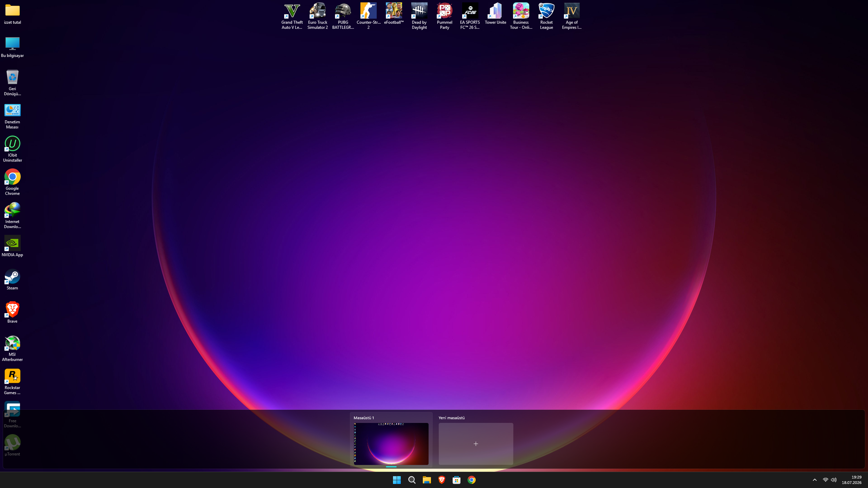Click EA SPORTS FC 26 shortcut

tap(470, 16)
